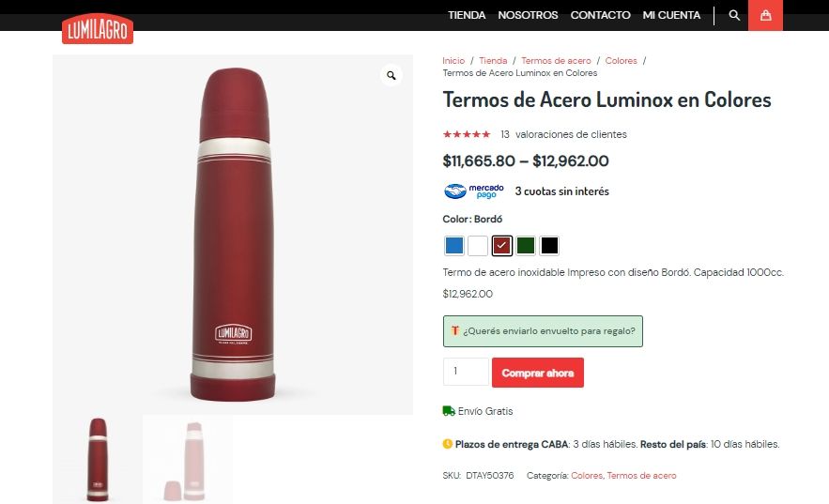Click the yellow clock delivery icon
Viewport: 829px width, 504px height.
point(447,444)
